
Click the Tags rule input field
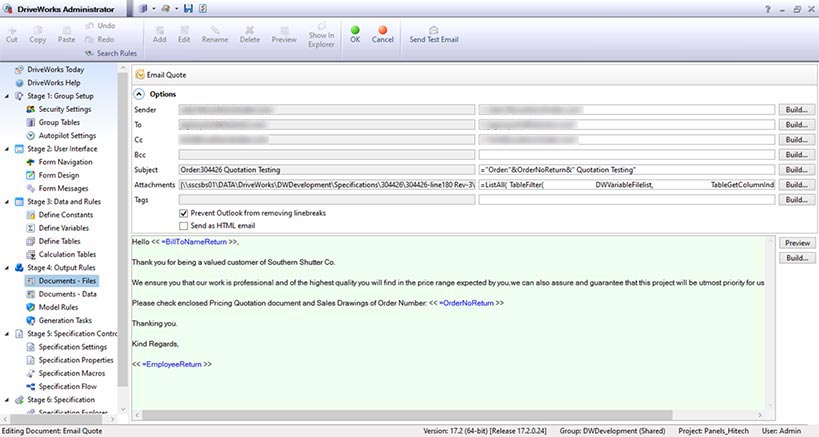[x=627, y=200]
